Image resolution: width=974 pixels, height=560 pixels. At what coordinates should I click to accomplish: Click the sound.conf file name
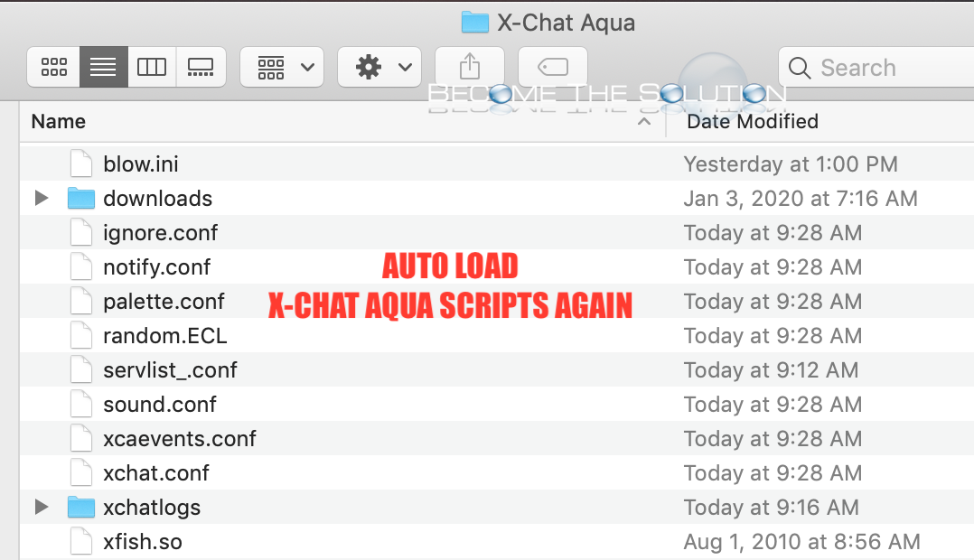coord(160,404)
